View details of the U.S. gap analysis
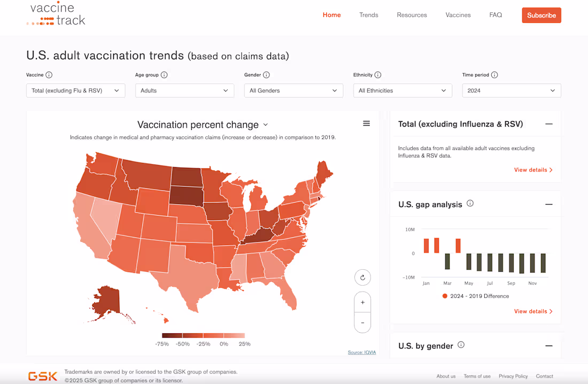 (533, 311)
